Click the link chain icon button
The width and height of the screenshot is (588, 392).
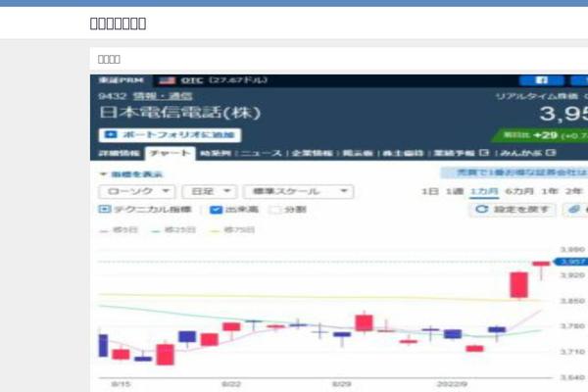click(575, 210)
